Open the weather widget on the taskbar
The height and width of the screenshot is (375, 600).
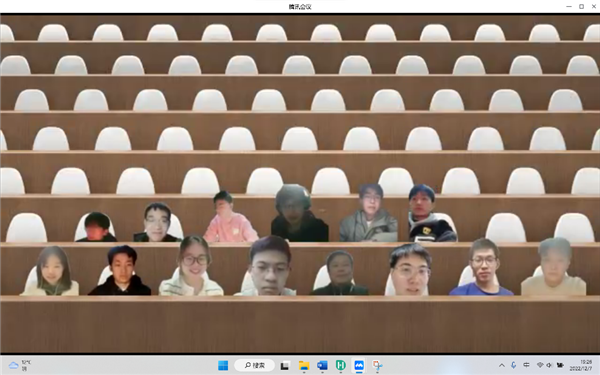[x=20, y=365]
